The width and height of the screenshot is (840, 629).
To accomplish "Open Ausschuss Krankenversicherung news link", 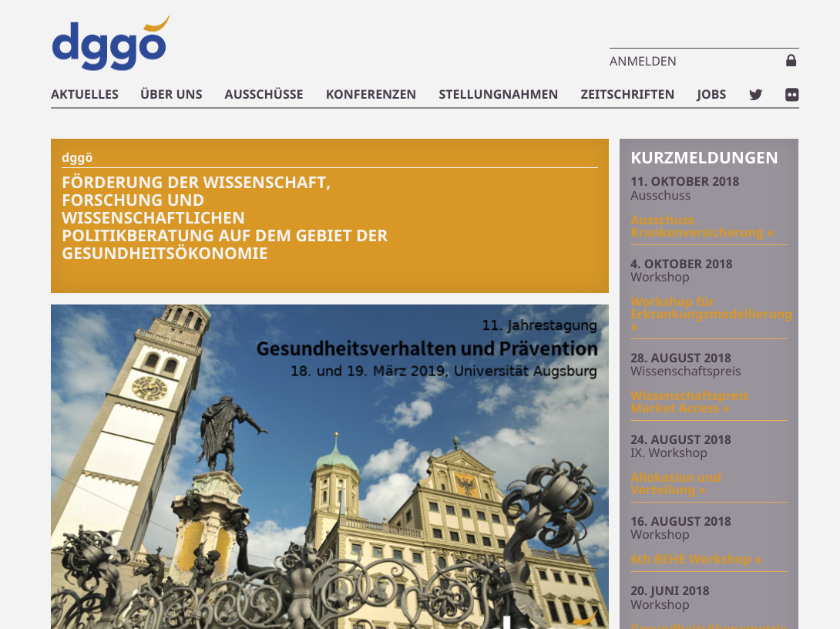I will [x=702, y=226].
